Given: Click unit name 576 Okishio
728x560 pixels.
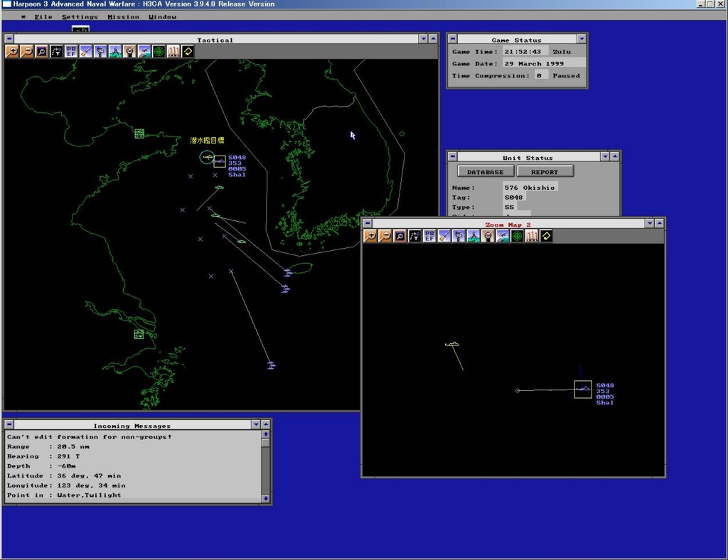Looking at the screenshot, I should click(530, 188).
